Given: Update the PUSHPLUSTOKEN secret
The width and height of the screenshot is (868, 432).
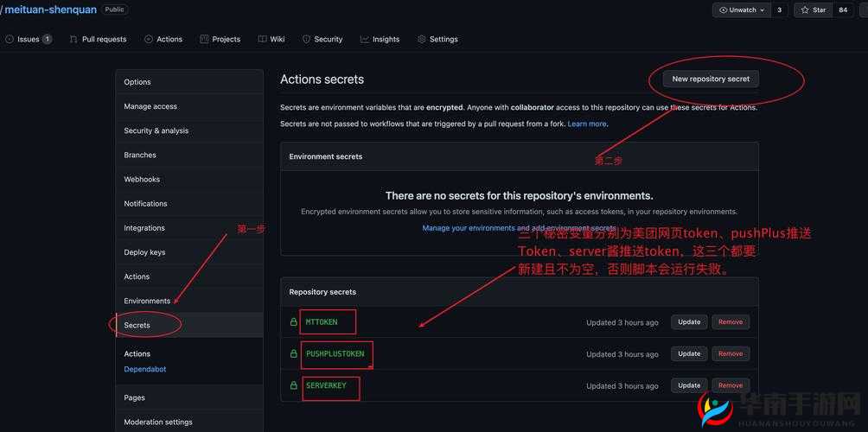Looking at the screenshot, I should click(689, 353).
